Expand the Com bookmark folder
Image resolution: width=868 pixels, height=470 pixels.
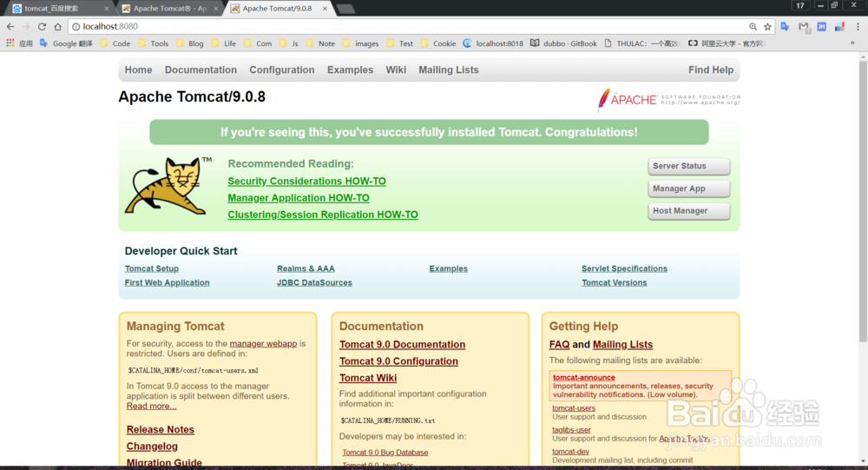258,43
